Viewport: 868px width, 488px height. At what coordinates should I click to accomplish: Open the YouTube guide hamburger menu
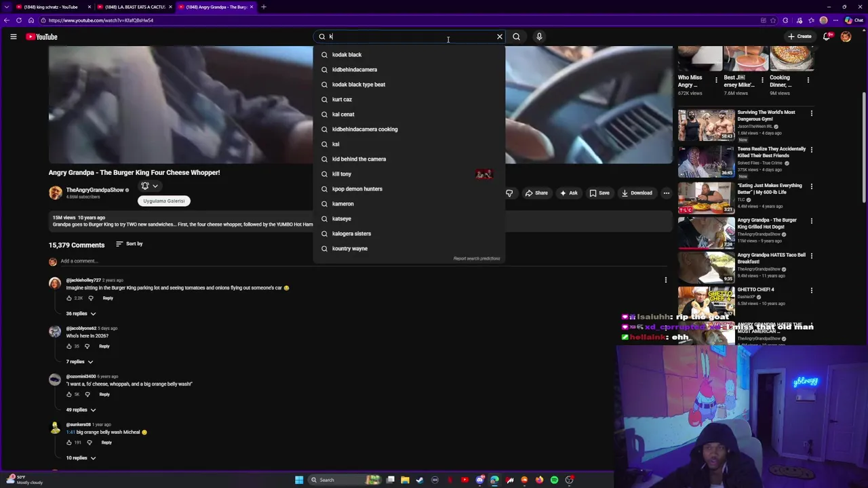point(13,37)
